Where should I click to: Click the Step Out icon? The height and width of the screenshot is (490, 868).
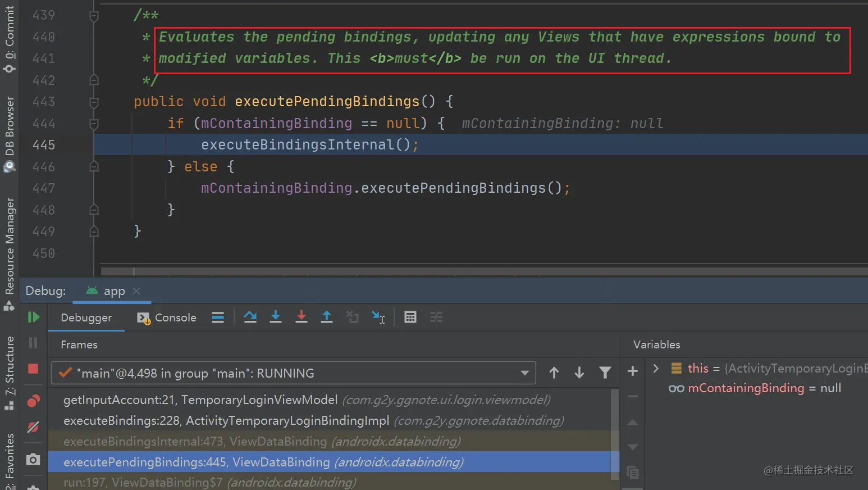pos(327,317)
